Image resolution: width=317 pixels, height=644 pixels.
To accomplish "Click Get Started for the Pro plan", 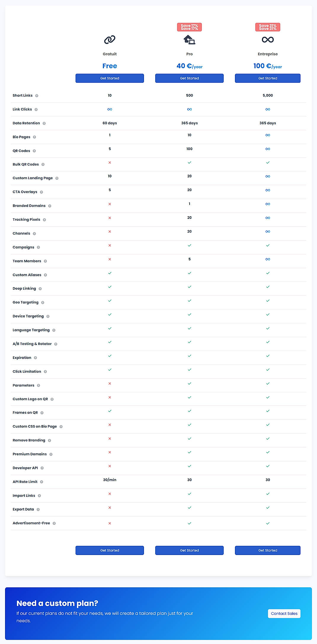I will [189, 78].
